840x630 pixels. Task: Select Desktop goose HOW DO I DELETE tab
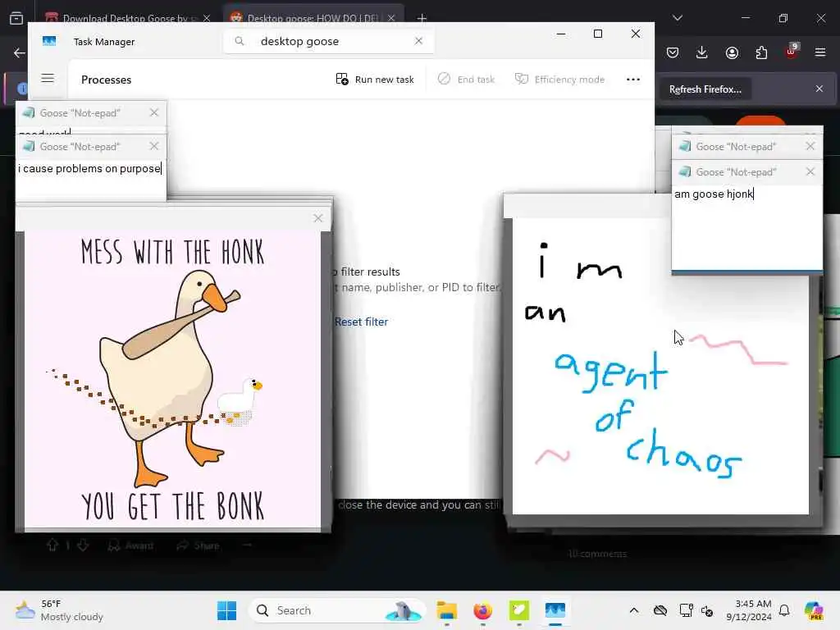pyautogui.click(x=313, y=18)
